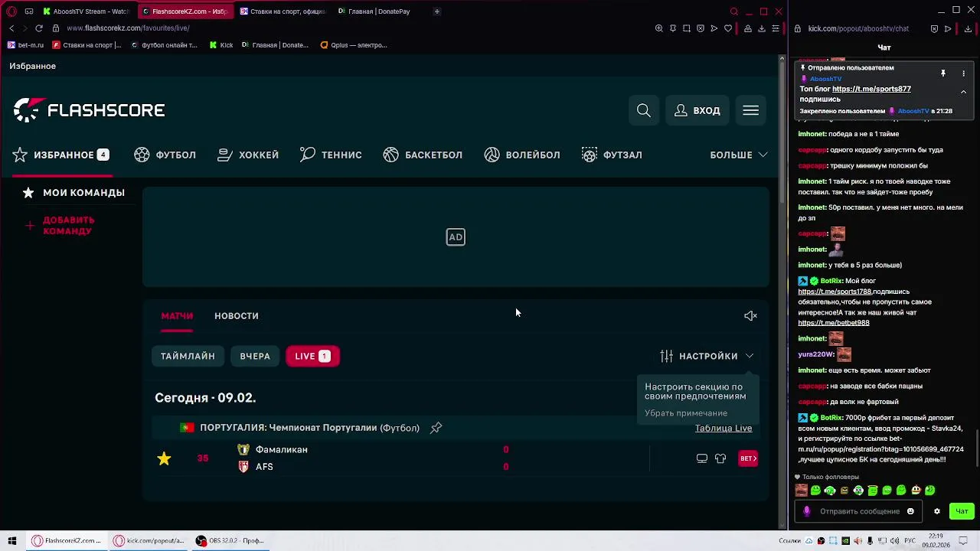Unfavourite the Фамаликан match star
This screenshot has width=980, height=551.
point(164,458)
